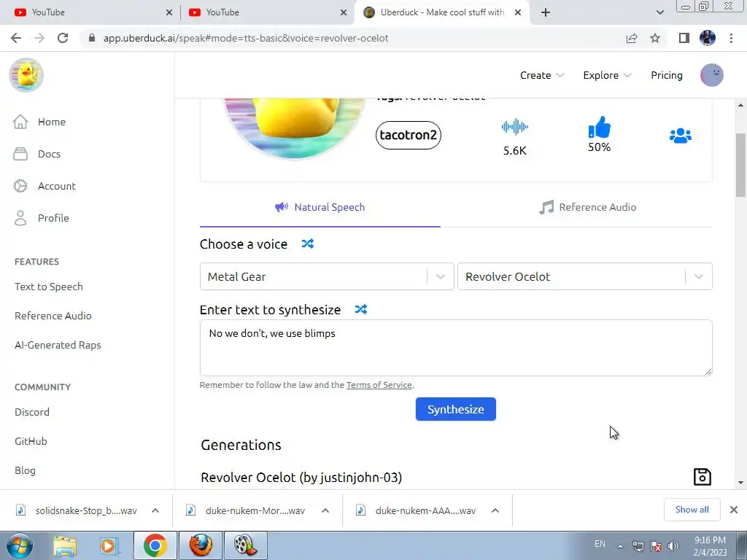Open Text to Speech feature

pos(49,287)
